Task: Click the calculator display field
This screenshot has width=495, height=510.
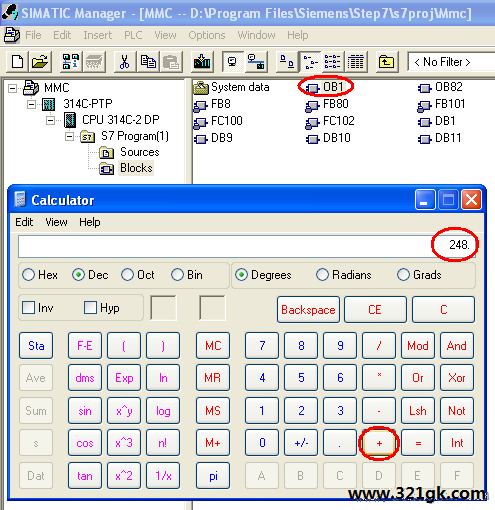Action: [x=247, y=246]
